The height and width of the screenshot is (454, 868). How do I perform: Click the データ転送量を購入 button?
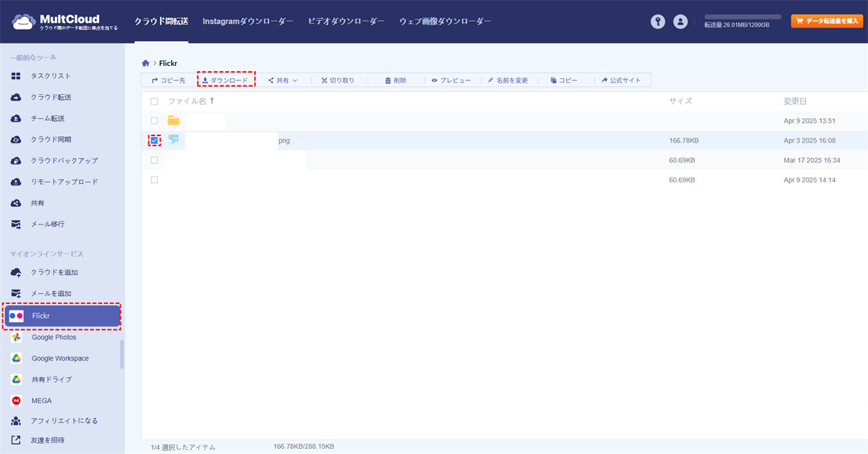[x=827, y=22]
